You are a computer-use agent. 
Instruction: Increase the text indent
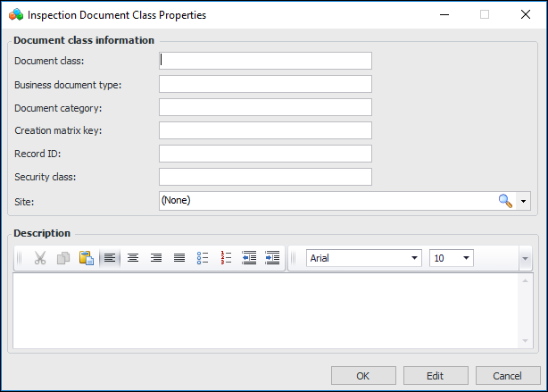click(x=272, y=258)
